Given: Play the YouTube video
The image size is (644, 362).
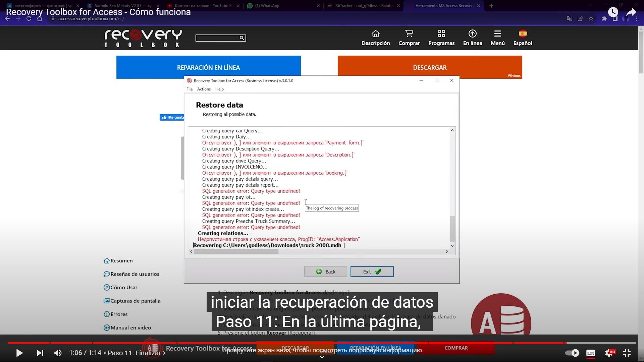Looking at the screenshot, I should (19, 353).
